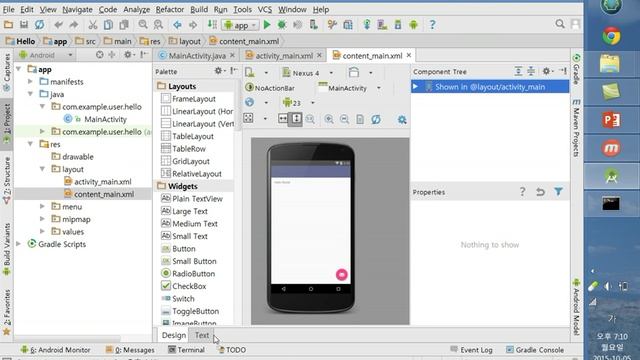Expand Gradle Scripts node
Image resolution: width=640 pixels, height=360 pixels.
pyautogui.click(x=18, y=244)
